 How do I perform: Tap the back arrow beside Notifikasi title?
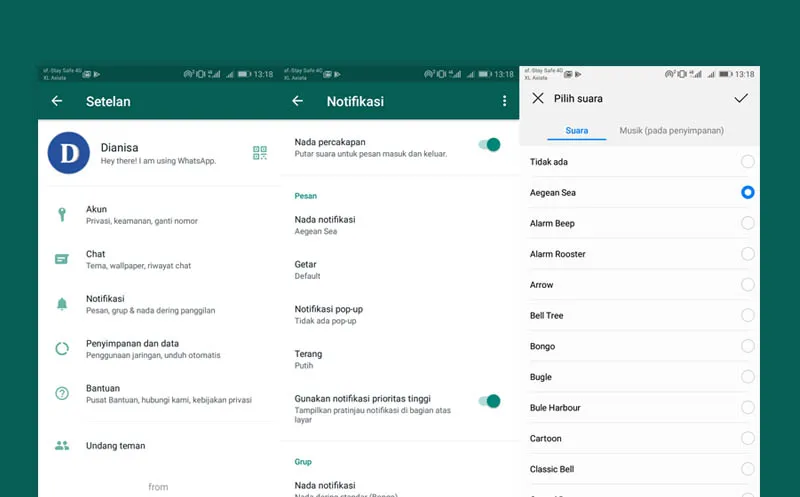click(297, 101)
